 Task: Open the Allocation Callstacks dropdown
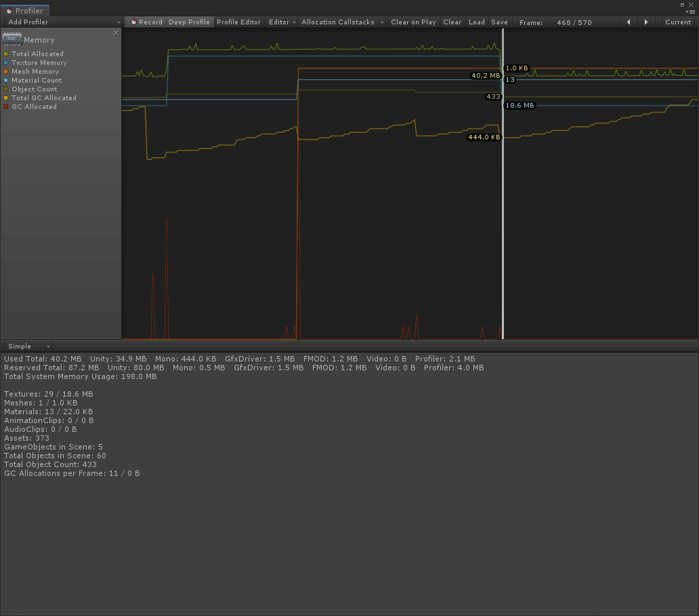click(x=341, y=22)
